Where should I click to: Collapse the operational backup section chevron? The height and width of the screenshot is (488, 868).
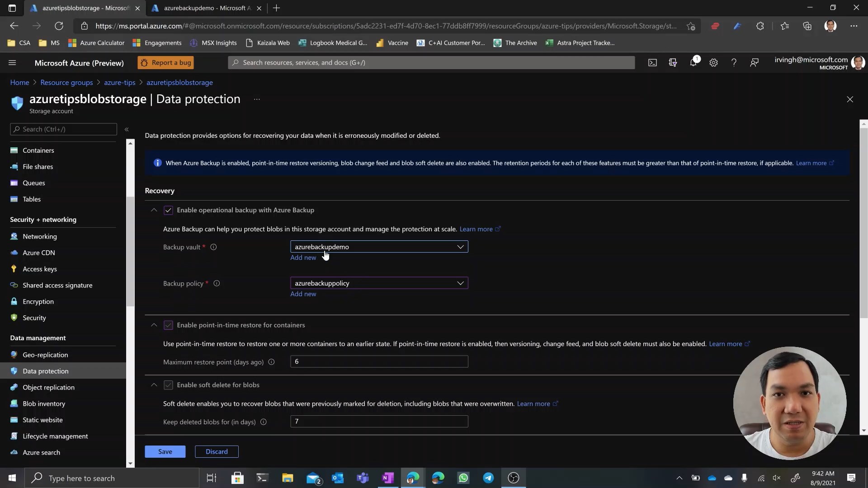154,210
